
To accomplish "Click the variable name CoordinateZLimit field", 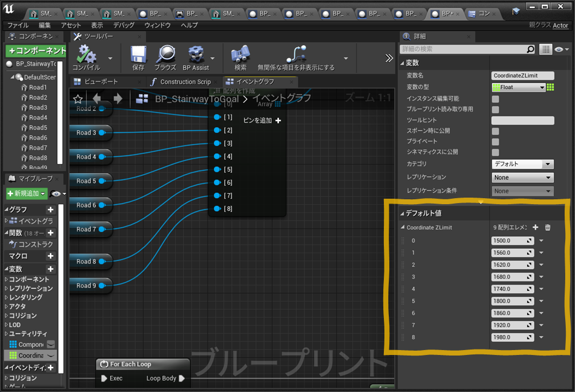I will 523,76.
